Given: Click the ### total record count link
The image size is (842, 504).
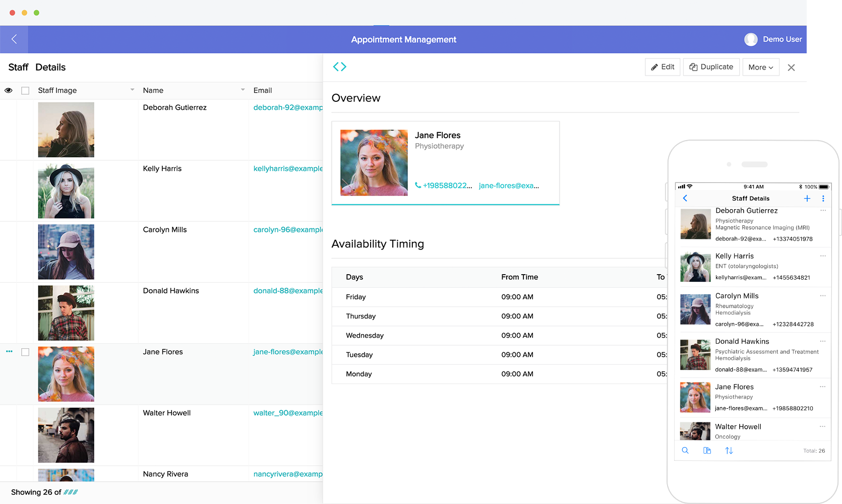Looking at the screenshot, I should pyautogui.click(x=71, y=492).
